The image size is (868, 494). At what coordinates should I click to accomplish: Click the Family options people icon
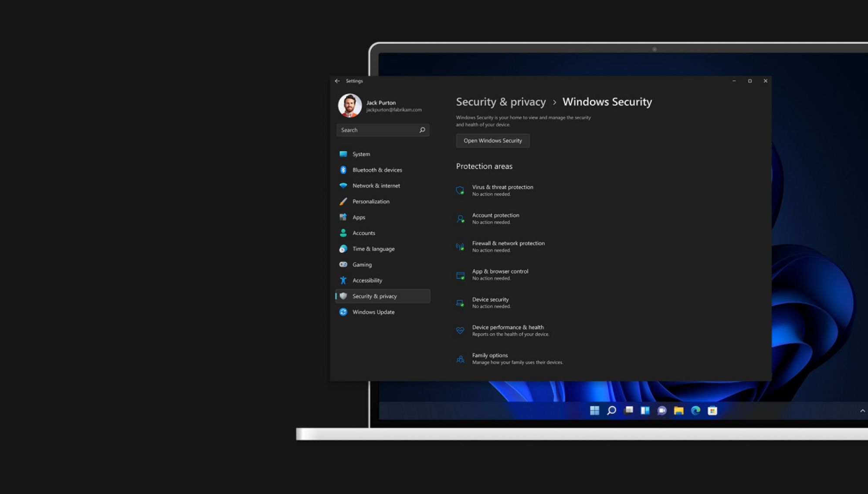click(460, 359)
